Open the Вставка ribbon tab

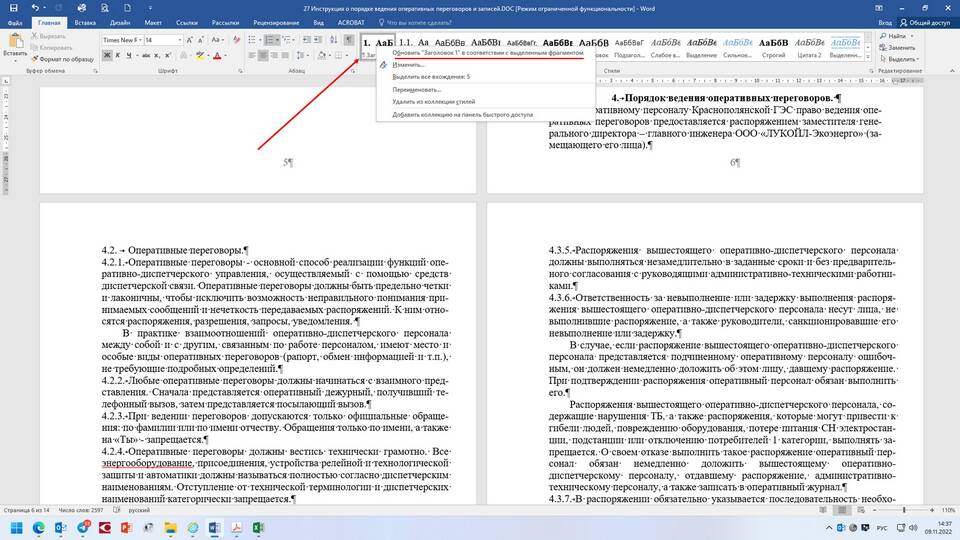pos(85,23)
